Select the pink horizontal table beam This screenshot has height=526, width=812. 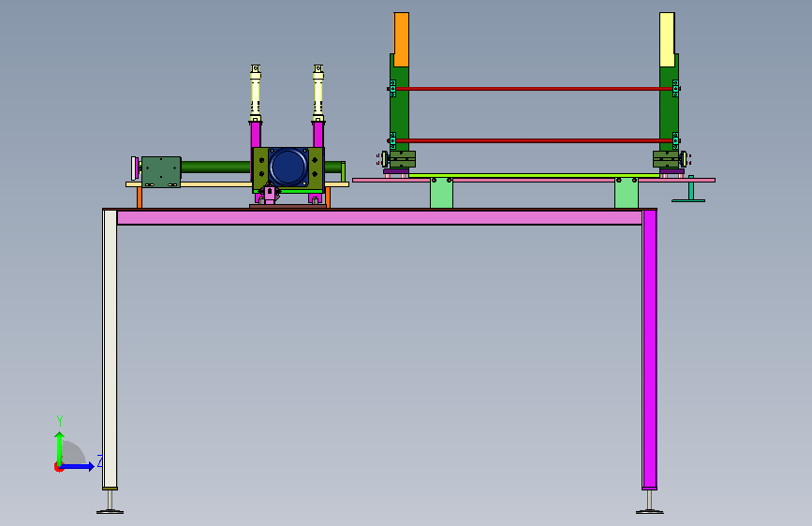coord(379,217)
